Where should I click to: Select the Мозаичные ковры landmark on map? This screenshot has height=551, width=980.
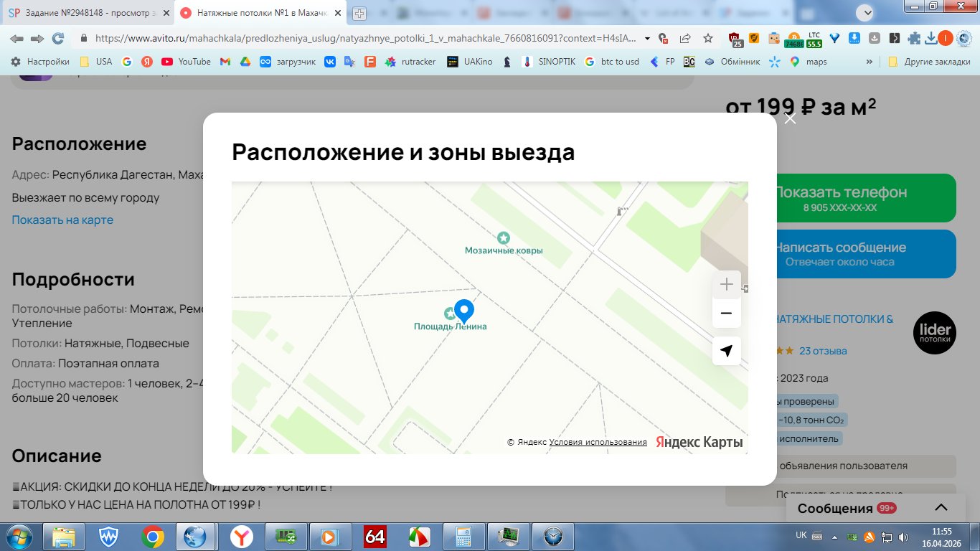pos(504,244)
